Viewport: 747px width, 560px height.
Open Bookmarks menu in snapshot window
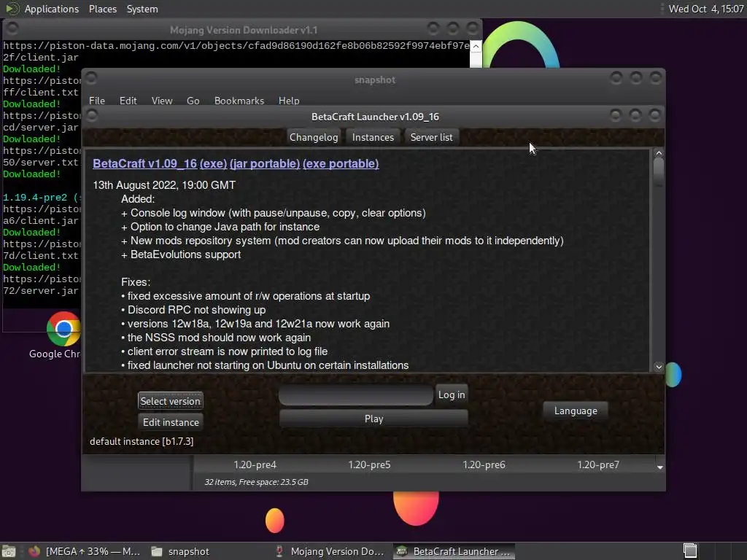tap(239, 101)
